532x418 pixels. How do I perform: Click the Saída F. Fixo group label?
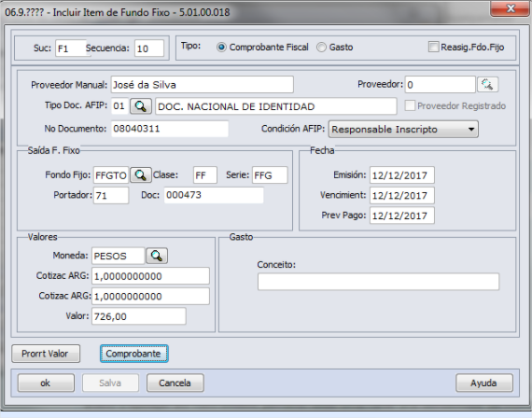tap(53, 150)
